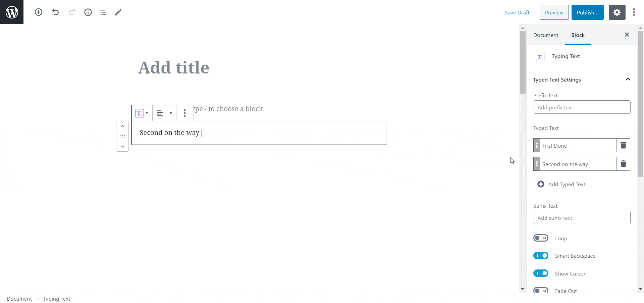
Task: Delete the "Second on the way" entry
Action: click(x=623, y=164)
